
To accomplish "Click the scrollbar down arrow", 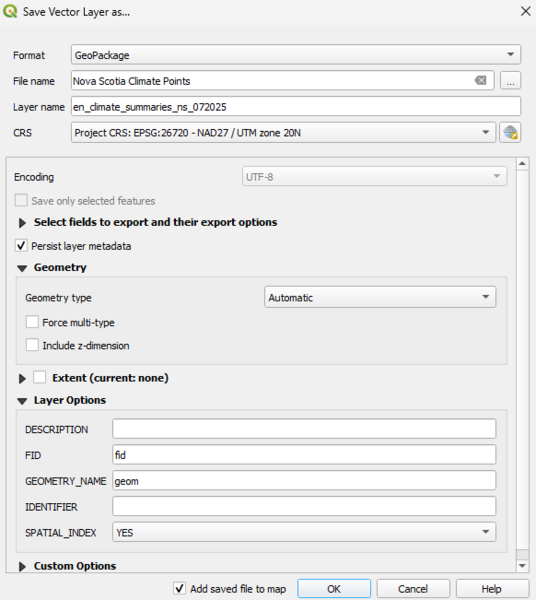I will click(x=523, y=566).
